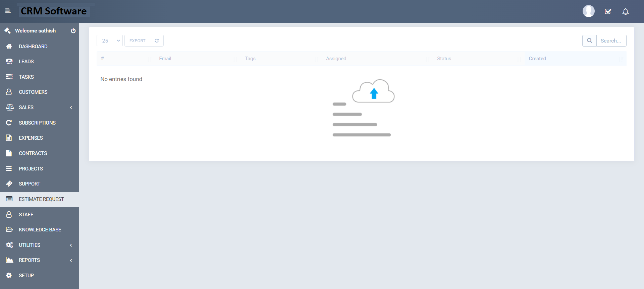The height and width of the screenshot is (289, 644).
Task: Toggle the sidebar hamburger menu icon
Action: click(x=8, y=11)
